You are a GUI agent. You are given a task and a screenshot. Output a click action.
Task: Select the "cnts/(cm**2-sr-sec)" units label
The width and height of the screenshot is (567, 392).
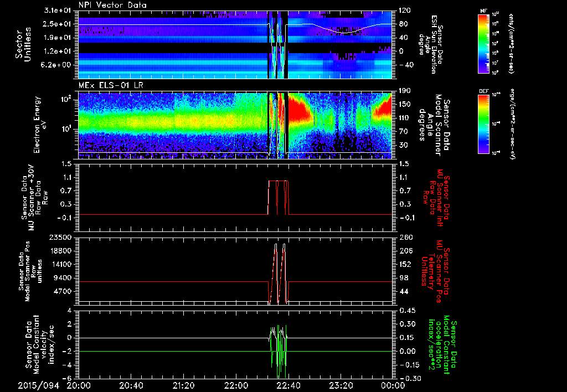(511, 43)
